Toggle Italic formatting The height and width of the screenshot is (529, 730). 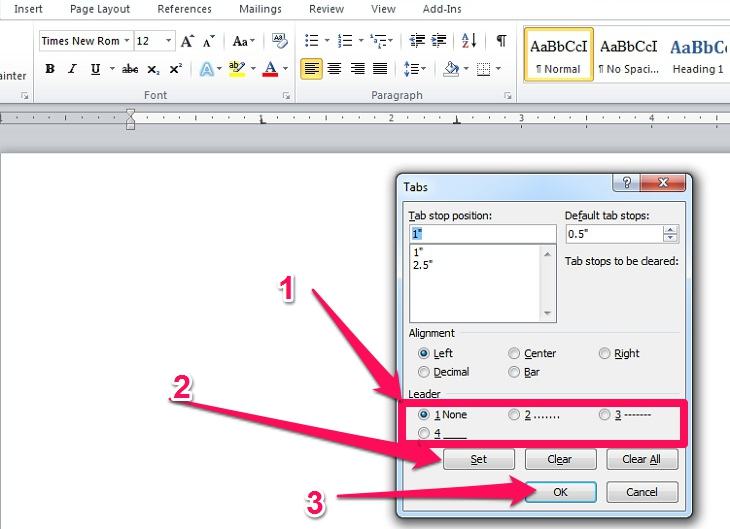coord(72,69)
